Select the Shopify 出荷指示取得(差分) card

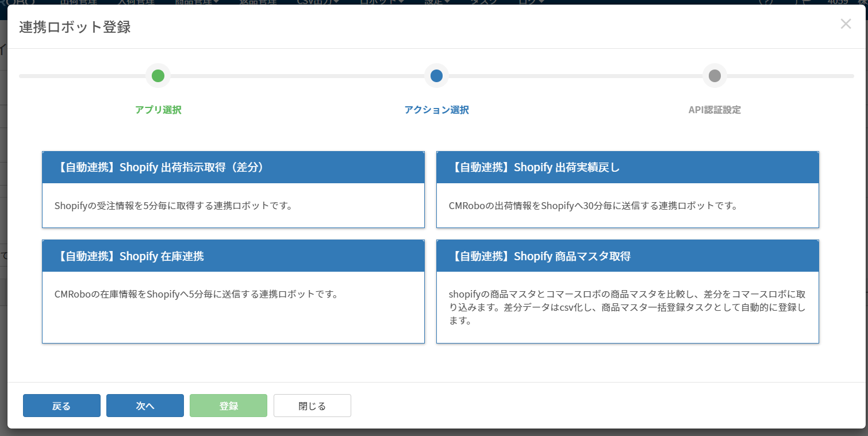click(233, 190)
